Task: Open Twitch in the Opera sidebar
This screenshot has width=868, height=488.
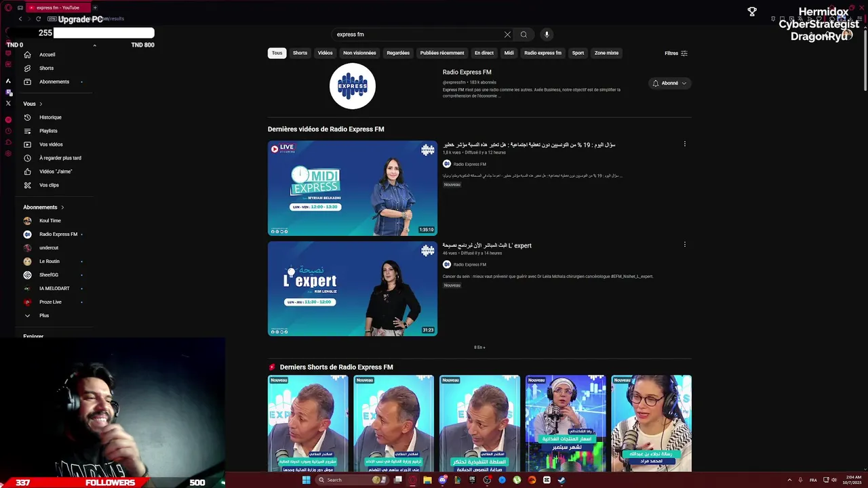Action: [x=8, y=92]
